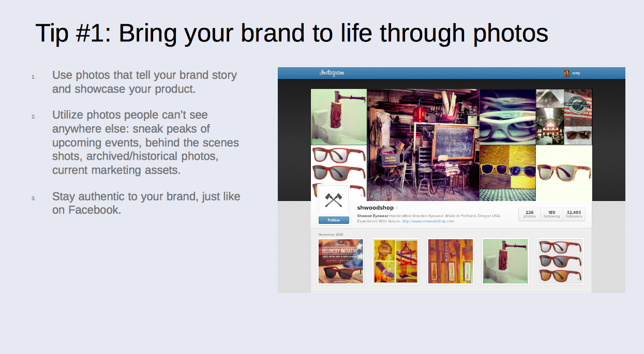Image resolution: width=644 pixels, height=354 pixels.
Task: Open the three sunglasses thumbnail in feed
Action: pos(560,261)
